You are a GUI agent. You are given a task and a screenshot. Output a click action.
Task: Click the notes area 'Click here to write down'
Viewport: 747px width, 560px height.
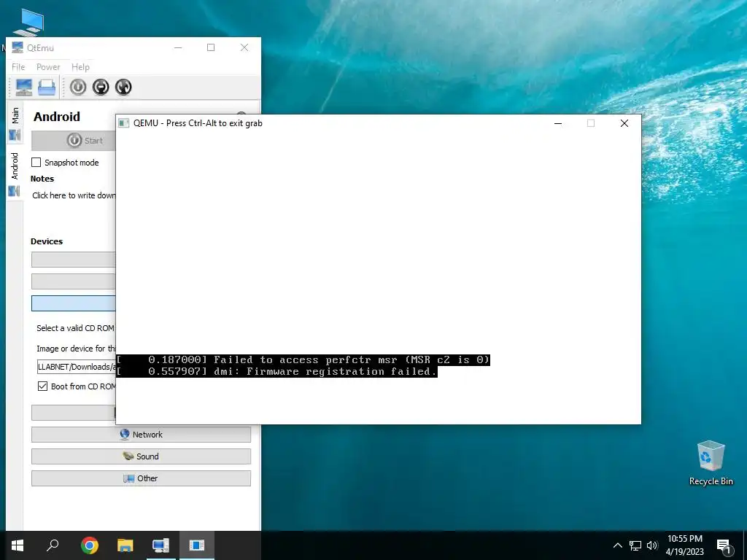pos(74,195)
